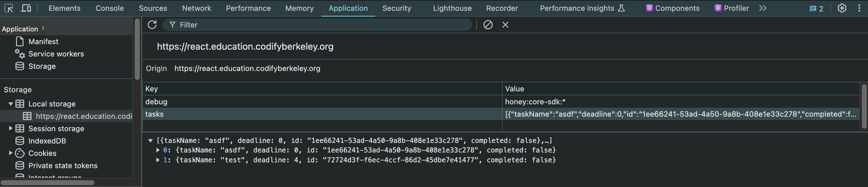The height and width of the screenshot is (187, 868).
Task: Click the clear all storage icon
Action: [487, 25]
